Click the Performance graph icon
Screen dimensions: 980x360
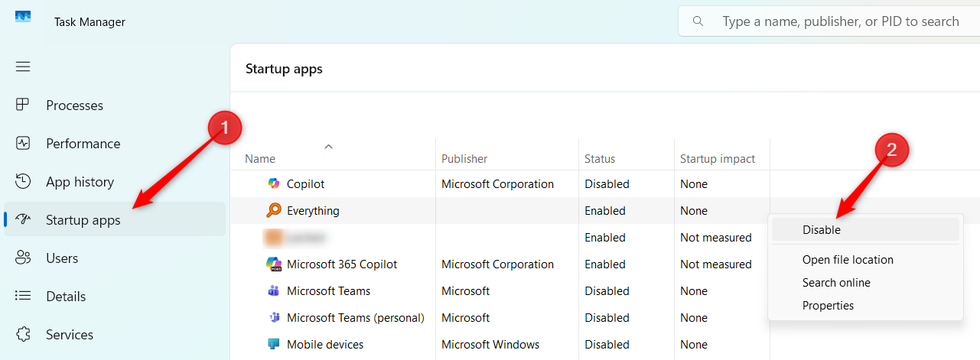(x=23, y=144)
